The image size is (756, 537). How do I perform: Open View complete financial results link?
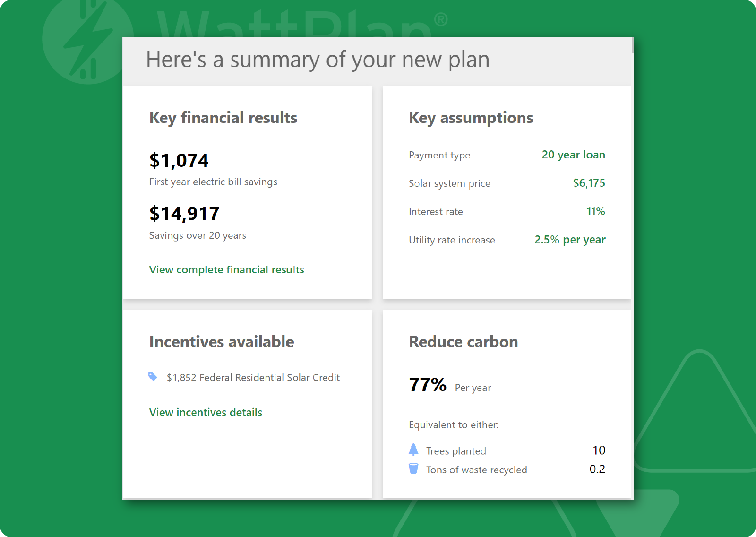(x=226, y=270)
